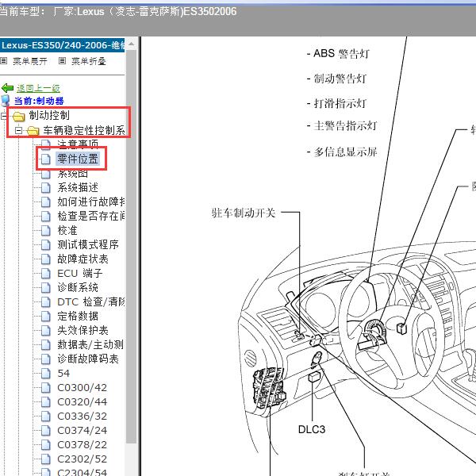This screenshot has height=476, width=476.
Task: Open the 定格数据 page
Action: click(78, 316)
